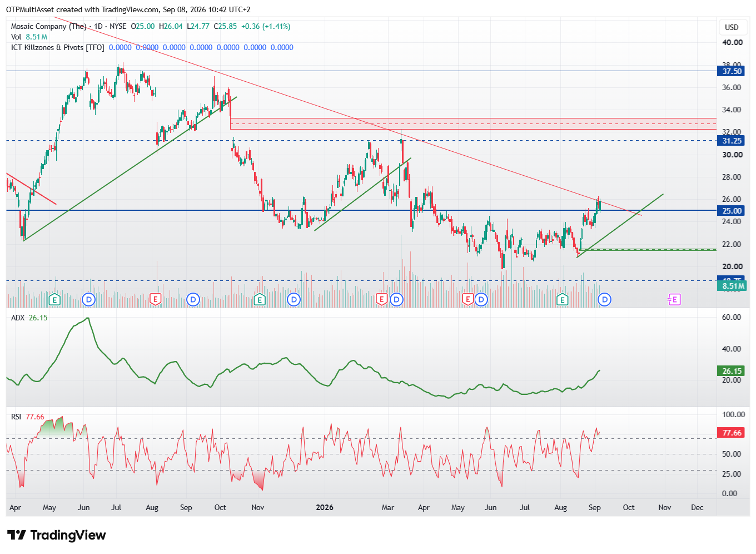Select the 28.00 price axis label
The height and width of the screenshot is (554, 756).
point(732,177)
